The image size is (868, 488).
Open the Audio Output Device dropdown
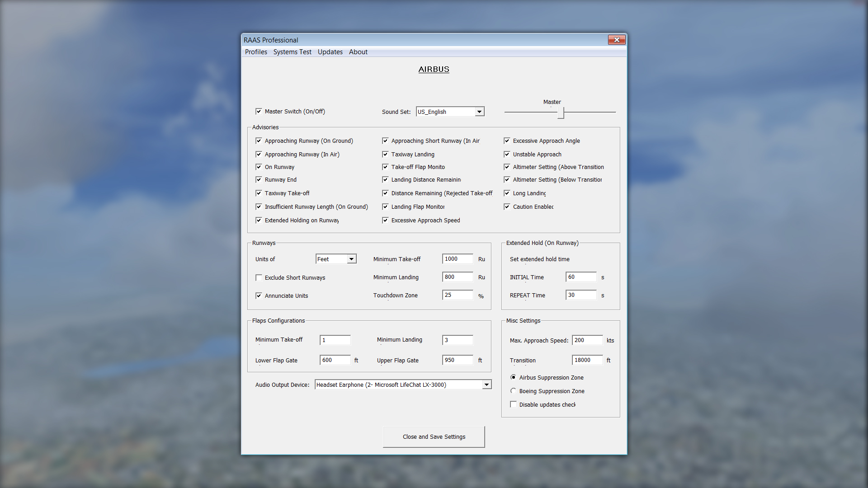[x=486, y=384]
